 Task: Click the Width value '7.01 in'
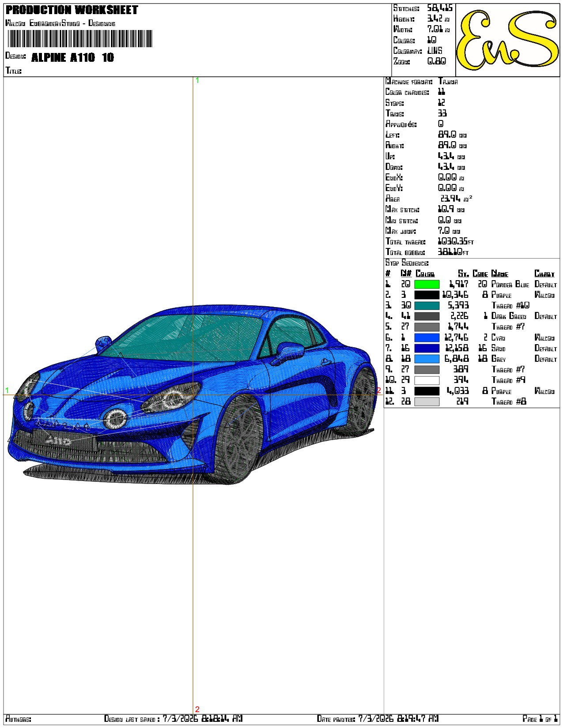click(x=438, y=29)
